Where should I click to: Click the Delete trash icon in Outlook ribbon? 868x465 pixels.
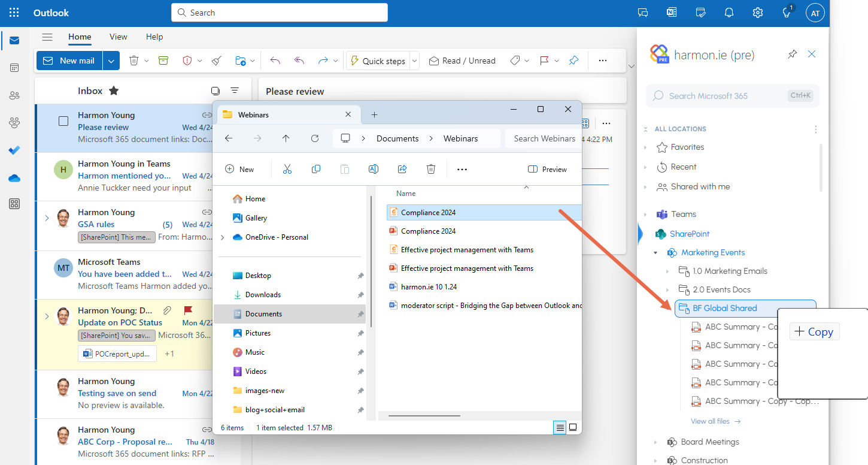(134, 61)
